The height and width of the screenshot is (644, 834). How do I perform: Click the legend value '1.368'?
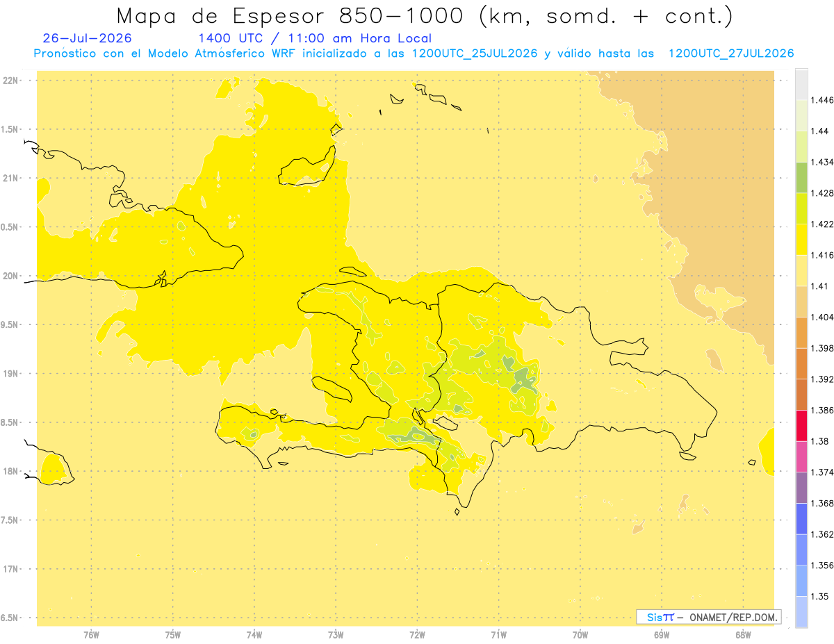click(823, 503)
